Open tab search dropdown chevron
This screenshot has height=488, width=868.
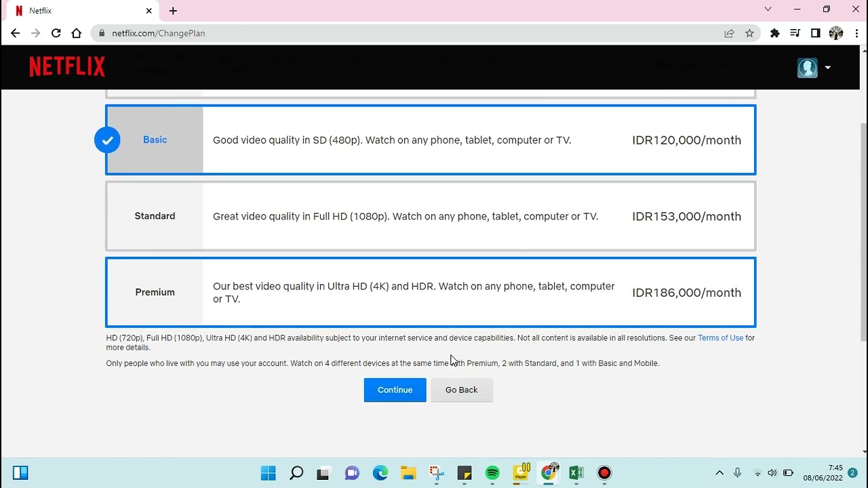point(768,9)
